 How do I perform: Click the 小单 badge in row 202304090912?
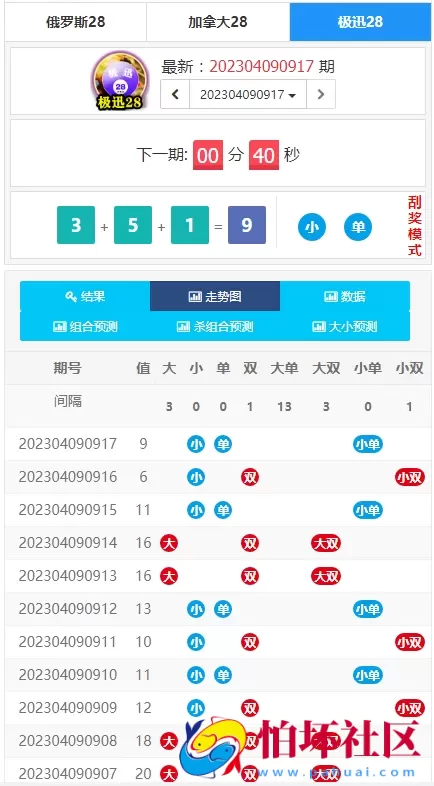[x=368, y=609]
